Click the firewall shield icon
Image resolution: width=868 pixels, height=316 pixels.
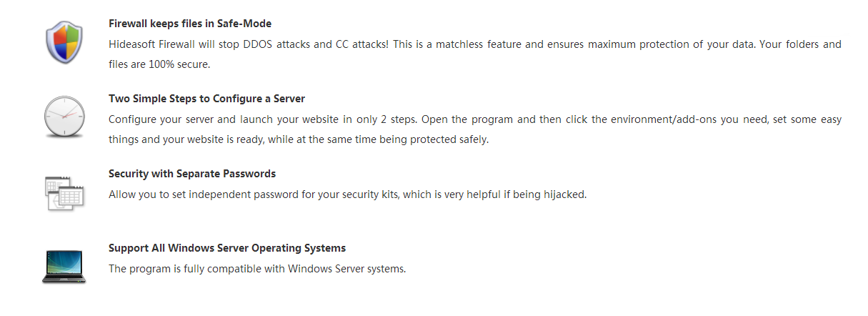pos(64,43)
